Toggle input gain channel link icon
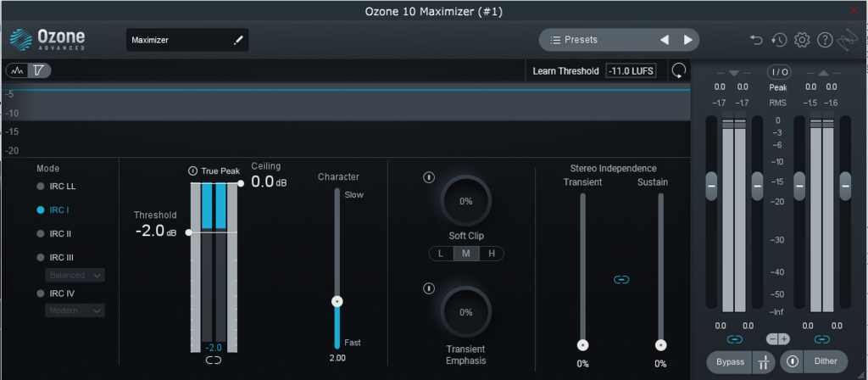 tap(735, 339)
